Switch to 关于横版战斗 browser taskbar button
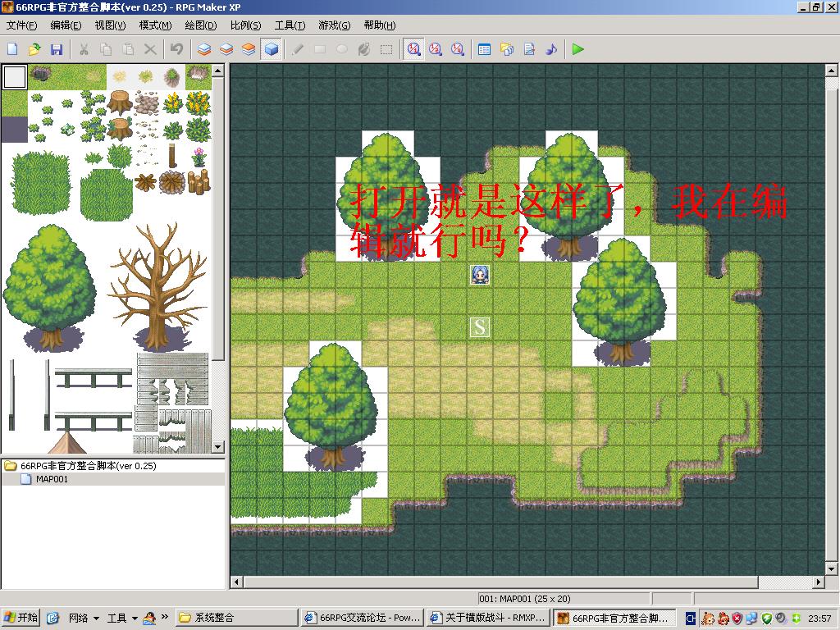 [489, 618]
